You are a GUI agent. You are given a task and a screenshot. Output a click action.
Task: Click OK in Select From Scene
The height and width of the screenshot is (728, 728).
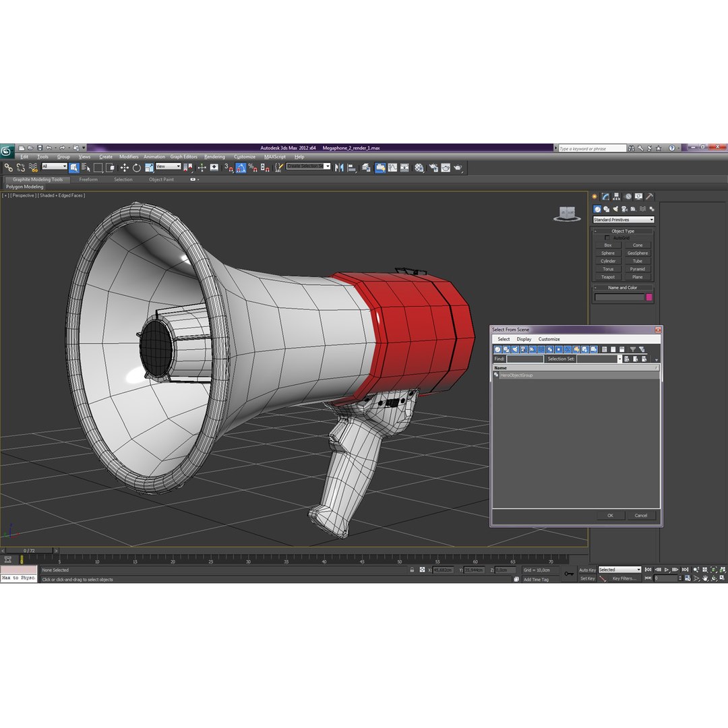pyautogui.click(x=610, y=516)
